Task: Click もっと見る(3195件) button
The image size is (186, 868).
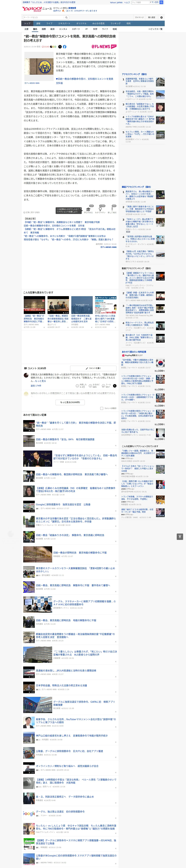Action: tap(70, 402)
